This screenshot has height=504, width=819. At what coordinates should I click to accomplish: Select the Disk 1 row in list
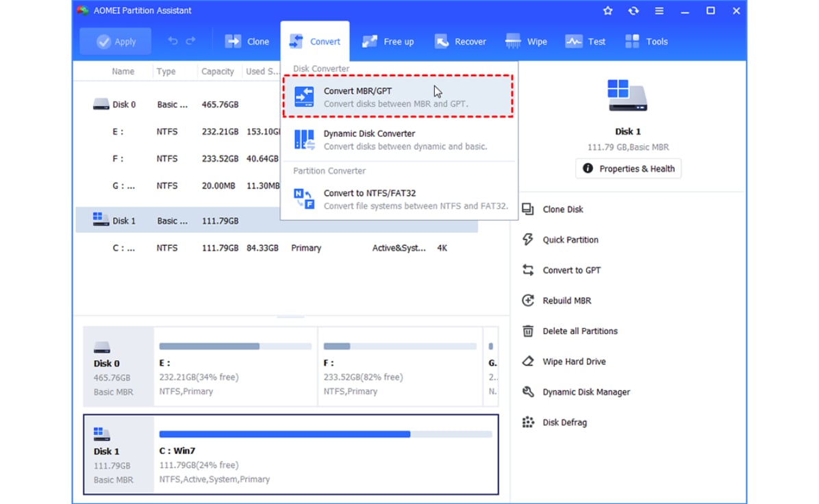pyautogui.click(x=277, y=220)
